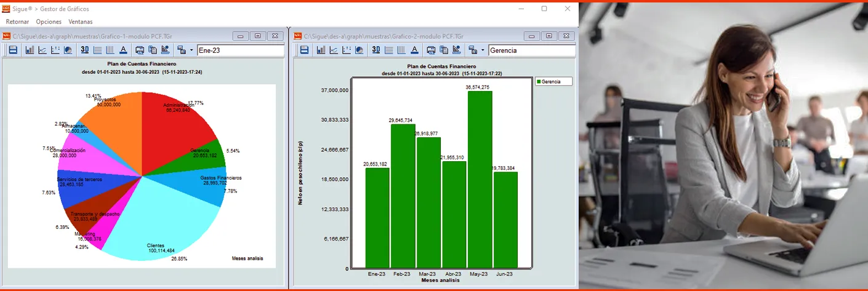Expand the dropdown arrow beside Gerencia field
This screenshot has width=868, height=291.
tap(483, 50)
